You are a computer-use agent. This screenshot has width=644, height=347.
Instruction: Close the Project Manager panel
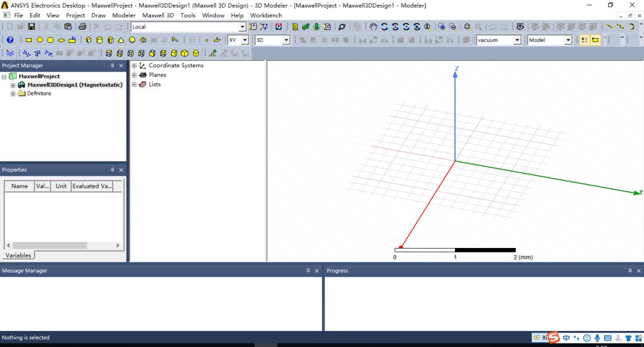[x=121, y=66]
